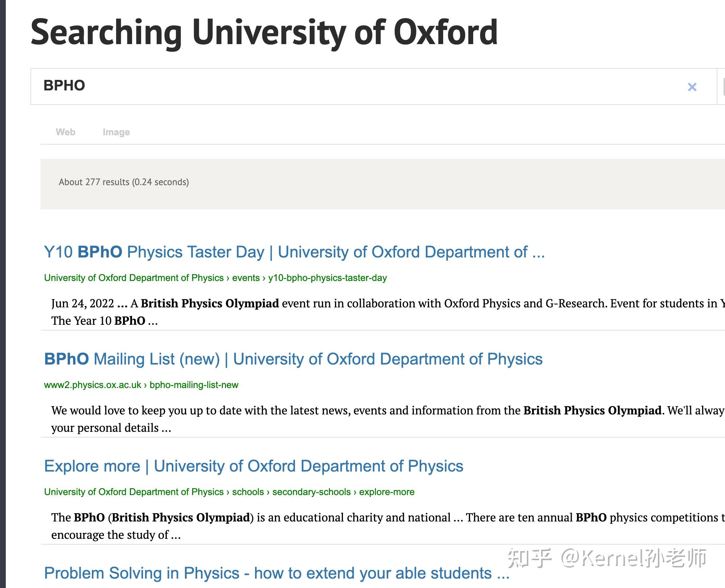
Task: Click the Searching University of Oxford heading
Action: (264, 33)
